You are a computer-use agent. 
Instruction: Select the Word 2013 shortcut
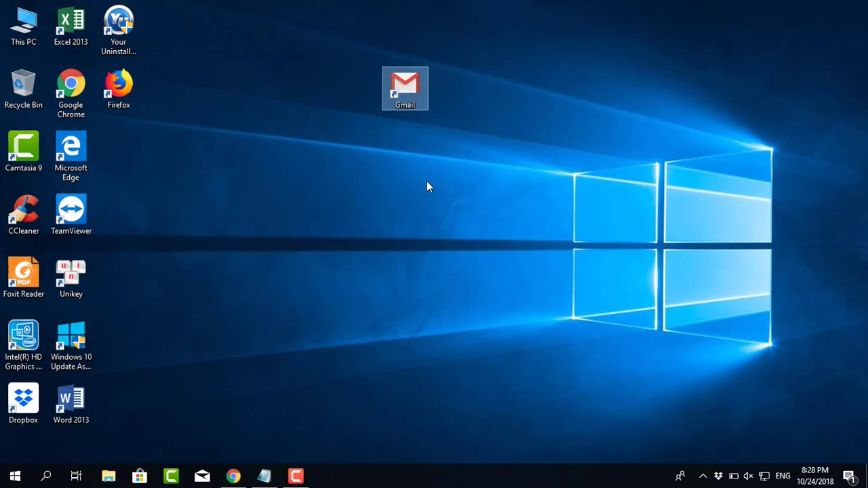click(71, 405)
